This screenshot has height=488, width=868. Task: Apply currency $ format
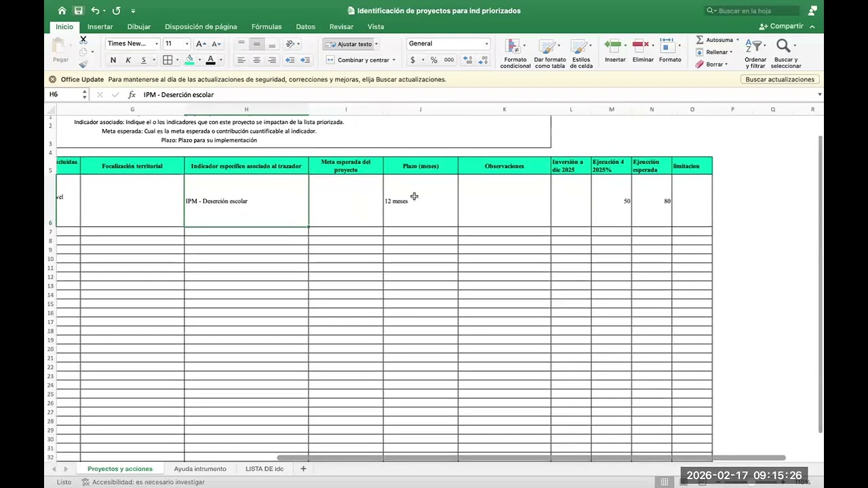click(x=412, y=60)
